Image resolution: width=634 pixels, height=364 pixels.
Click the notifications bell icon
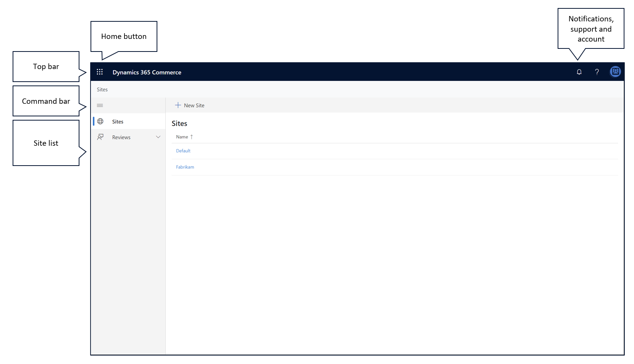coord(579,72)
